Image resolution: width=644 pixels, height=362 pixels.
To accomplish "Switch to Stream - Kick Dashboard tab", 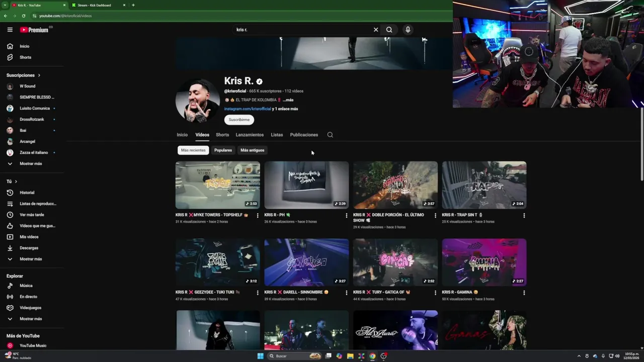I will click(x=99, y=5).
